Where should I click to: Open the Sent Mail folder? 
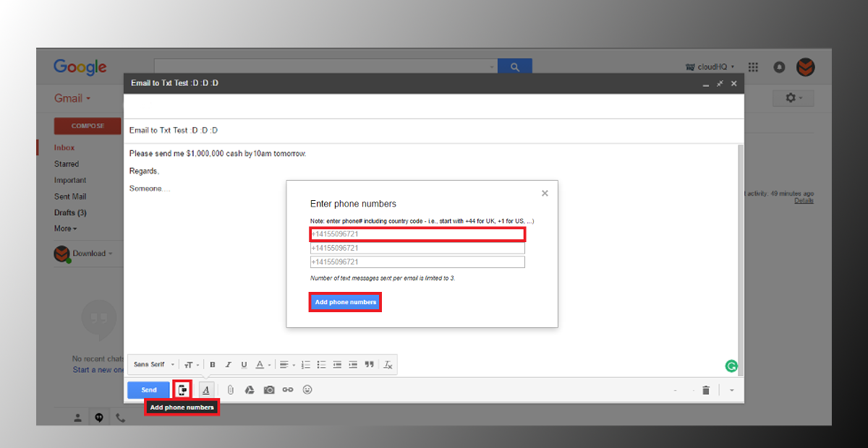click(70, 197)
